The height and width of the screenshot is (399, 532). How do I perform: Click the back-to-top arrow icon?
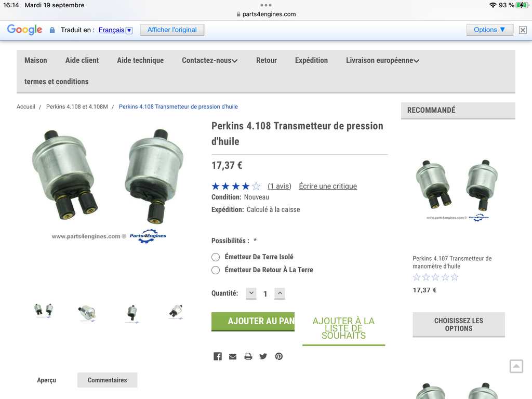click(516, 366)
